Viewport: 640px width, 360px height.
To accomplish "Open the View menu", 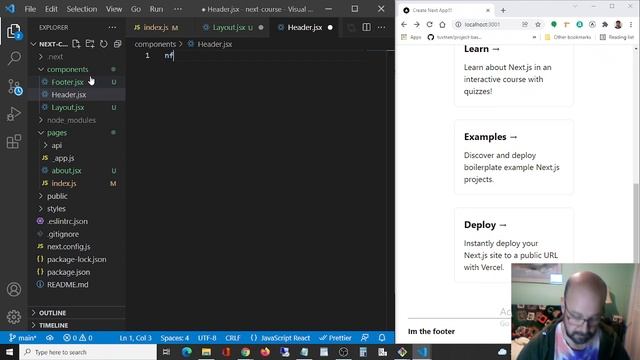I will [114, 9].
